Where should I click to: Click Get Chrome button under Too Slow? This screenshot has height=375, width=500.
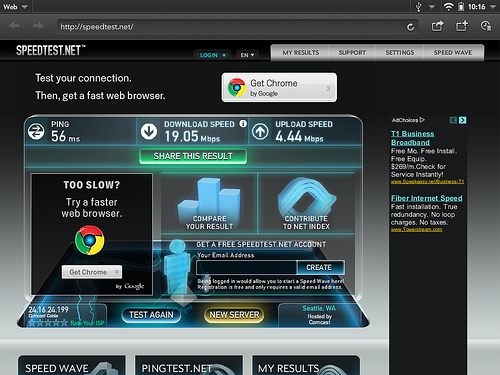coord(92,272)
